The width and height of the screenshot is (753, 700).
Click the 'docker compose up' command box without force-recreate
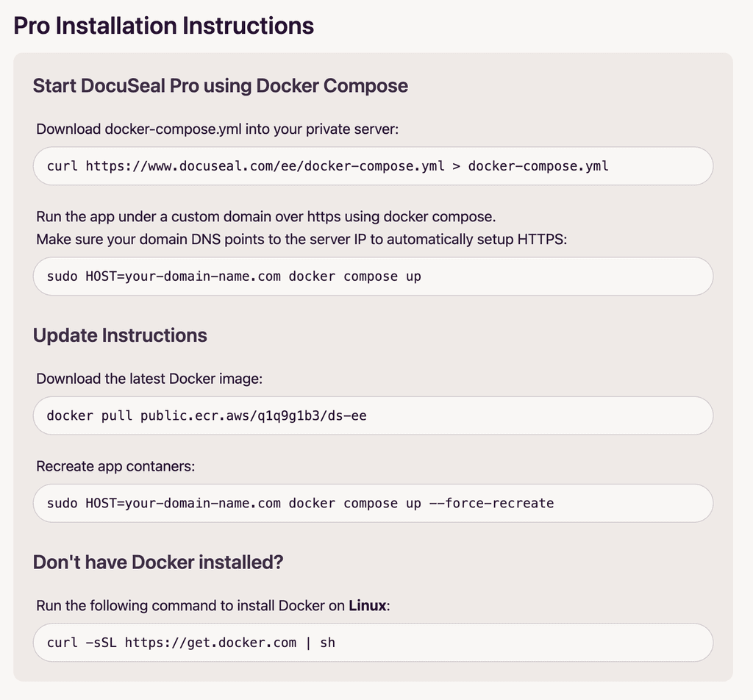(x=373, y=276)
